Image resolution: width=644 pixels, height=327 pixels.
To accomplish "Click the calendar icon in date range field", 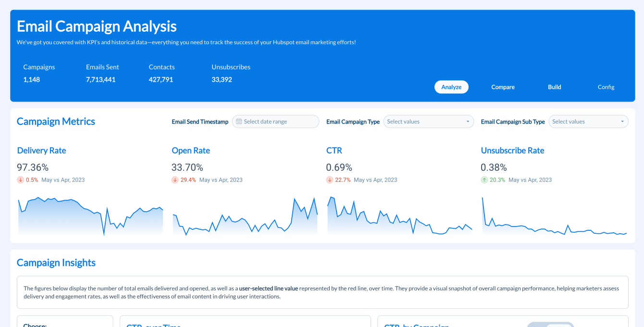I will [239, 122].
